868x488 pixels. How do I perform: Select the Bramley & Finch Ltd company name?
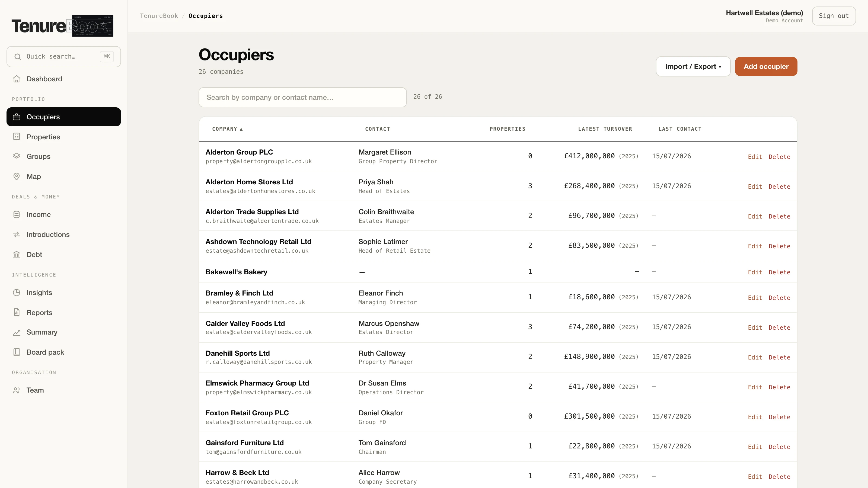pos(239,293)
